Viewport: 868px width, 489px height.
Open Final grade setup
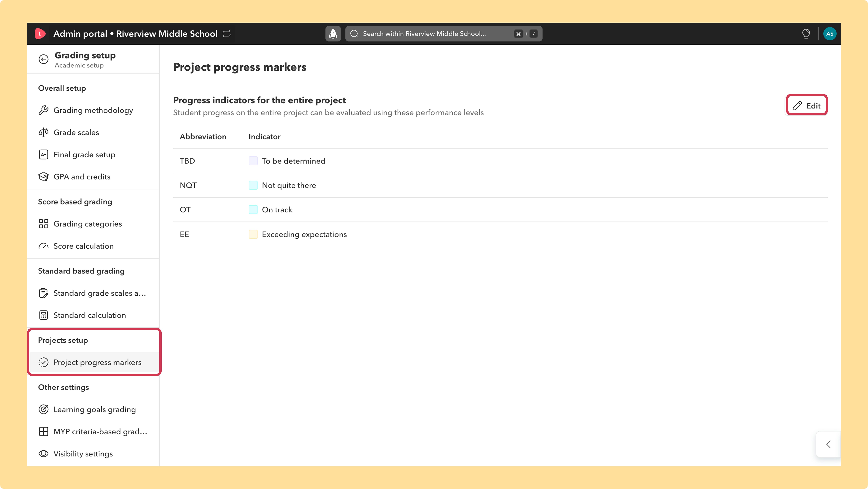point(93,155)
